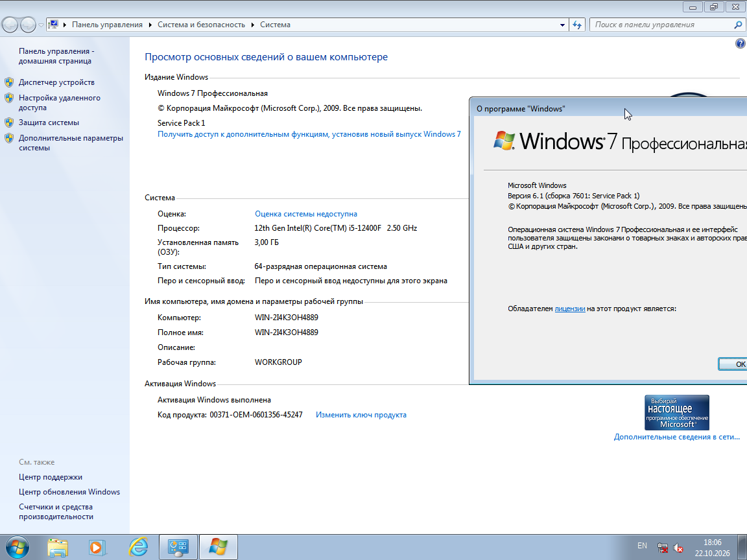Viewport: 747px width, 560px height.
Task: Expand arrow after Система и безопасность
Action: [252, 25]
